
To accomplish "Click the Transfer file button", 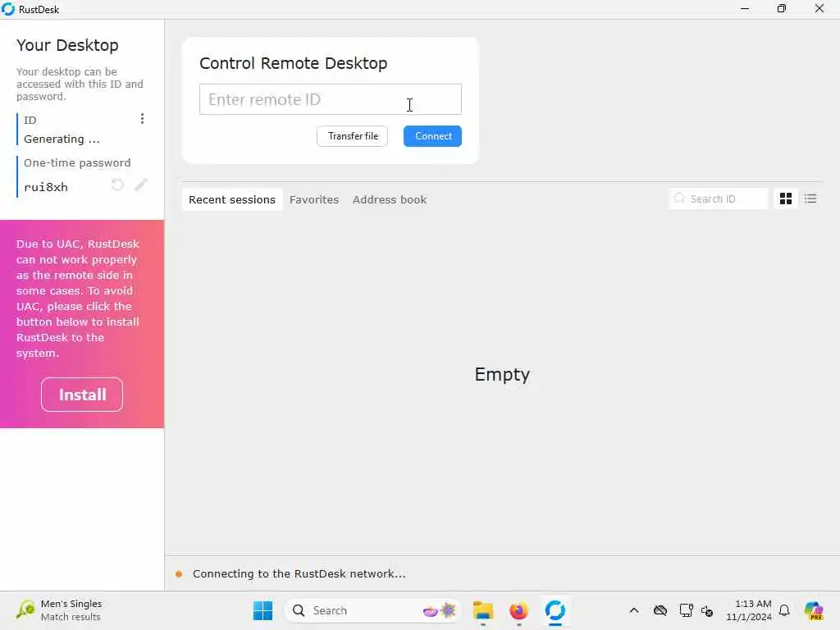I will point(353,136).
